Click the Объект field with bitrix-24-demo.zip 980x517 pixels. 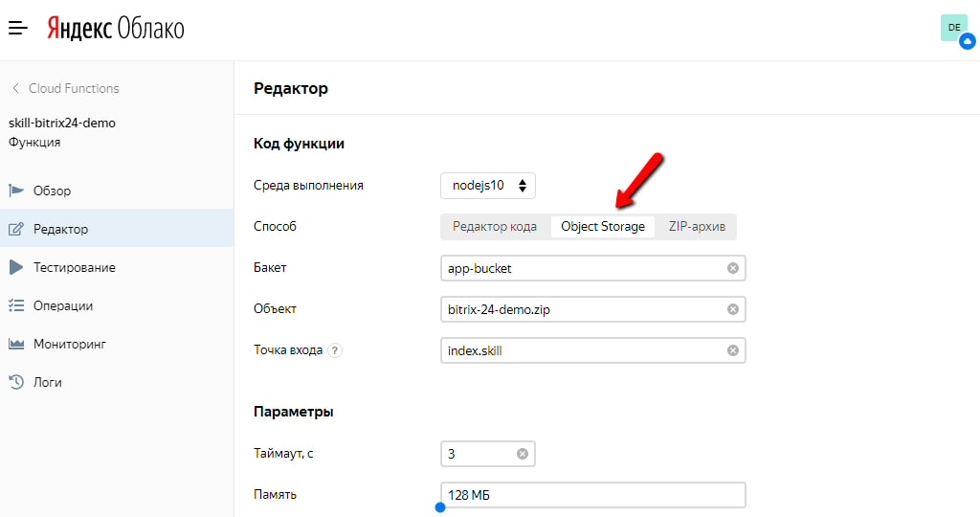[x=592, y=309]
